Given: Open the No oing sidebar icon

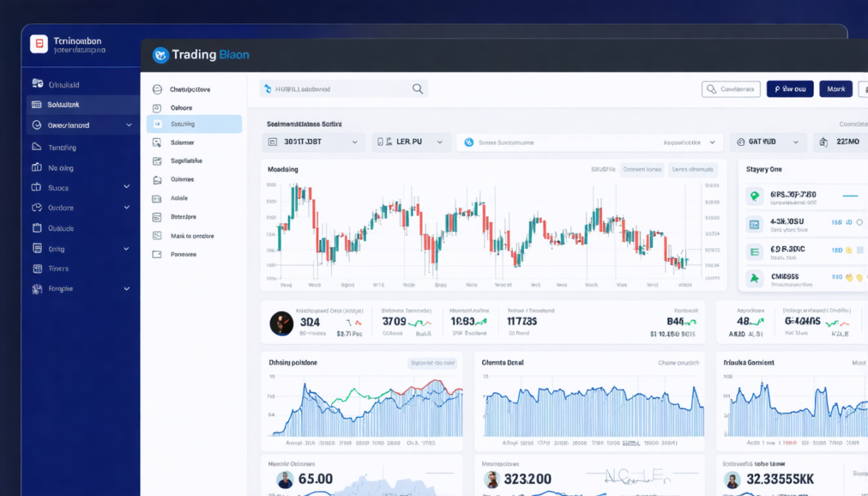Looking at the screenshot, I should coord(36,168).
